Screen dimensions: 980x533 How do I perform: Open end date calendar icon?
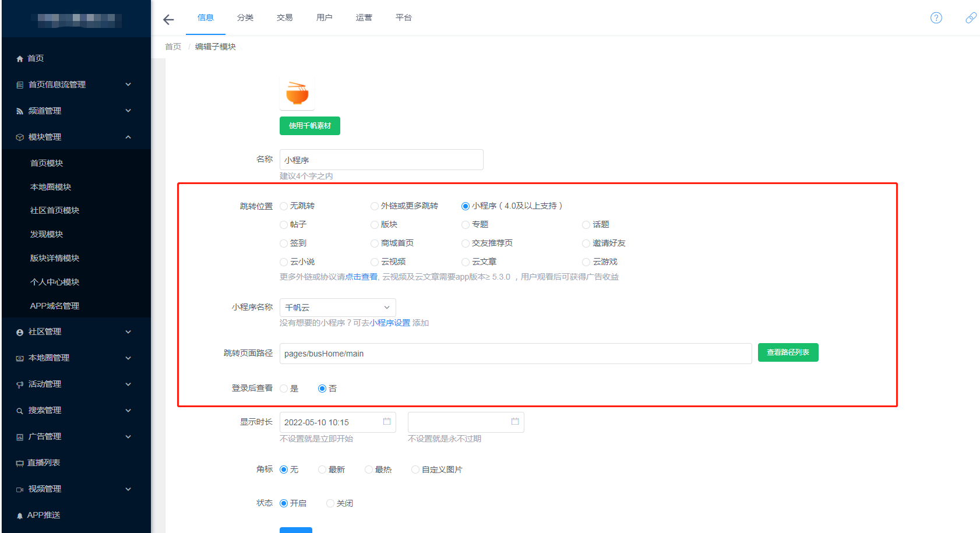coord(515,421)
